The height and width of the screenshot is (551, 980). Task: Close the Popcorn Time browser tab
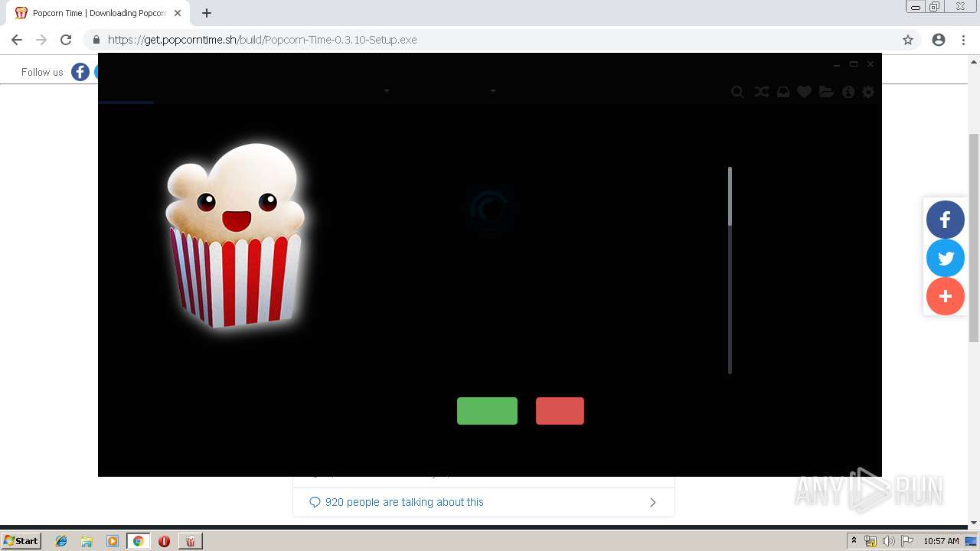tap(178, 13)
